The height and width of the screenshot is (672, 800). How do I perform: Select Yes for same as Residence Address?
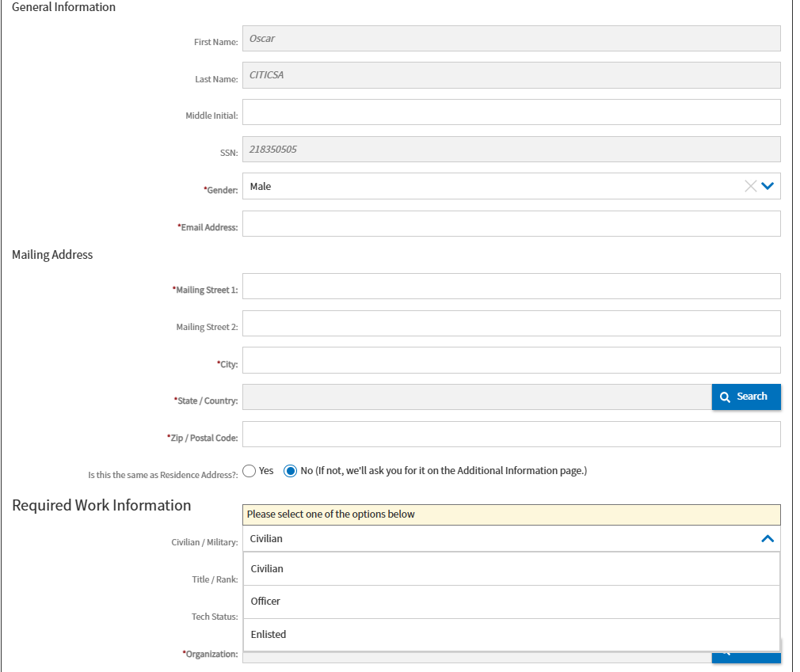click(x=250, y=471)
